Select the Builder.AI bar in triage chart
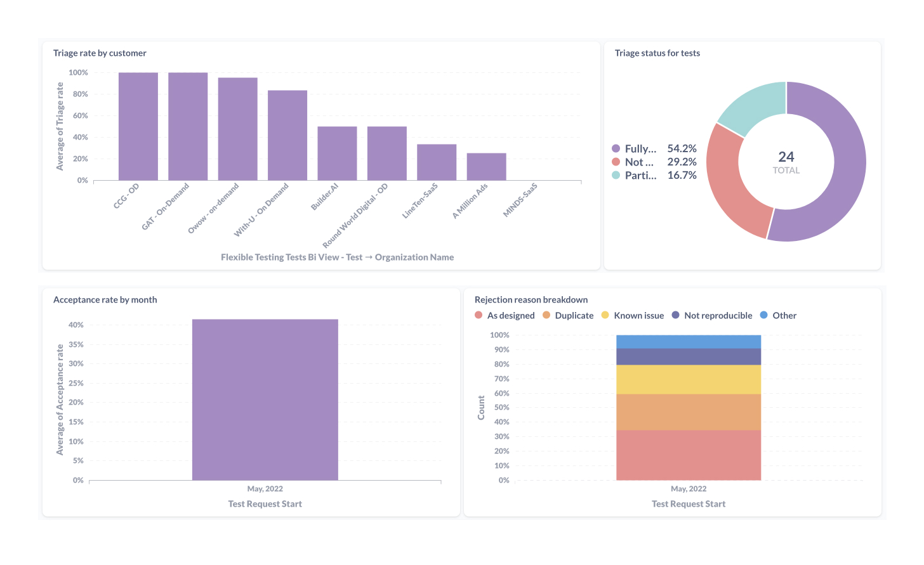Screen dimensions: 924x565 point(337,153)
